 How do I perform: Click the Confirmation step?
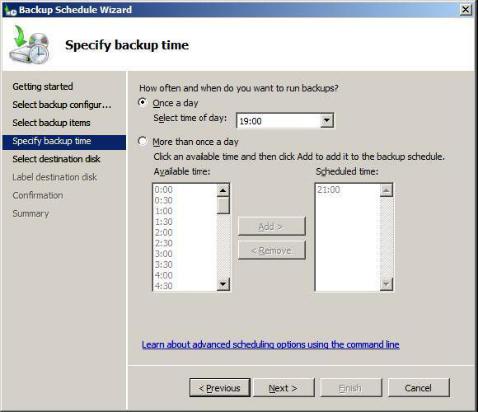[x=38, y=195]
